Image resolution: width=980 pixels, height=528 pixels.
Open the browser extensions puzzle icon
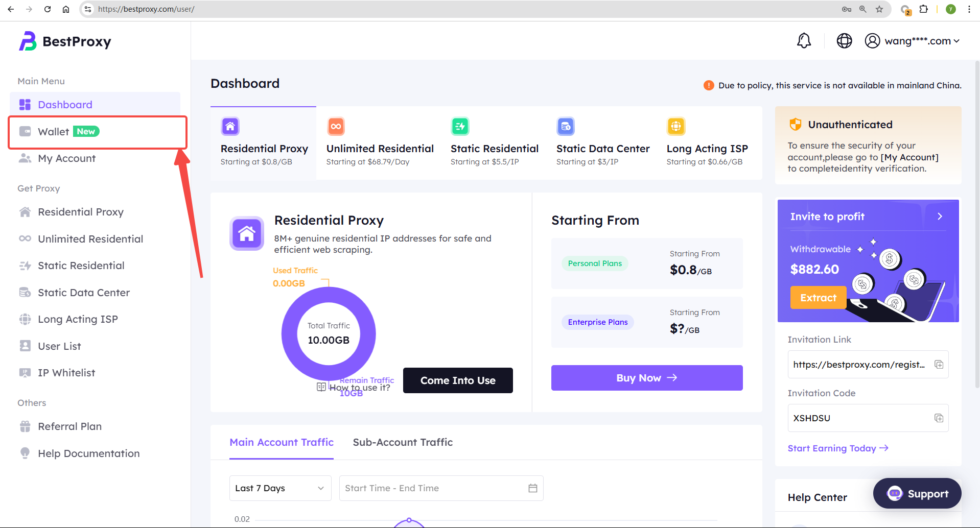point(923,9)
